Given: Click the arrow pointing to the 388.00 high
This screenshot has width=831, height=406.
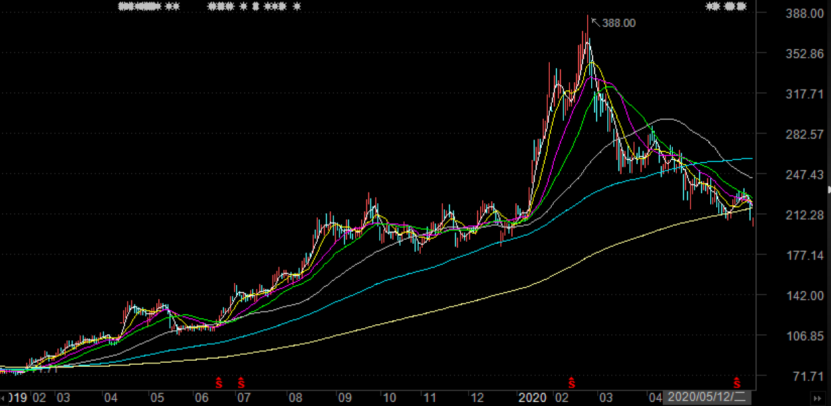Looking at the screenshot, I should point(594,20).
